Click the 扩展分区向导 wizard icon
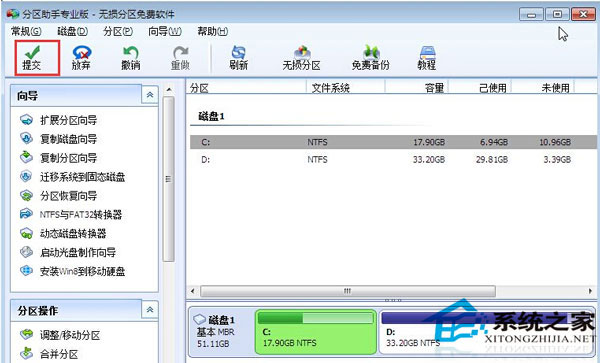This screenshot has width=600, height=363. [26, 120]
